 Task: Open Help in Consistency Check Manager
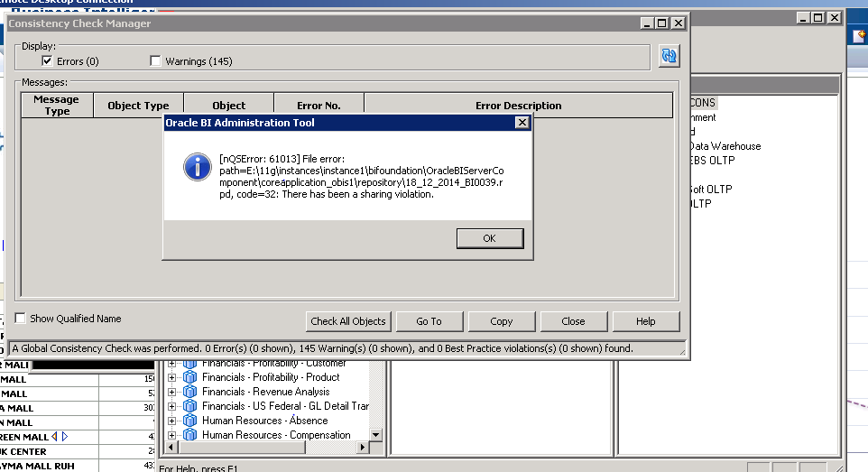(645, 321)
